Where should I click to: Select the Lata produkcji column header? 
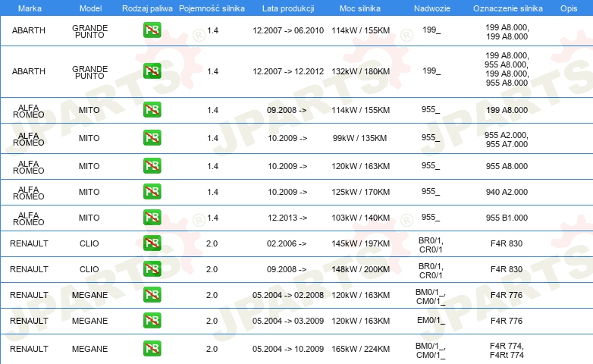pyautogui.click(x=287, y=7)
